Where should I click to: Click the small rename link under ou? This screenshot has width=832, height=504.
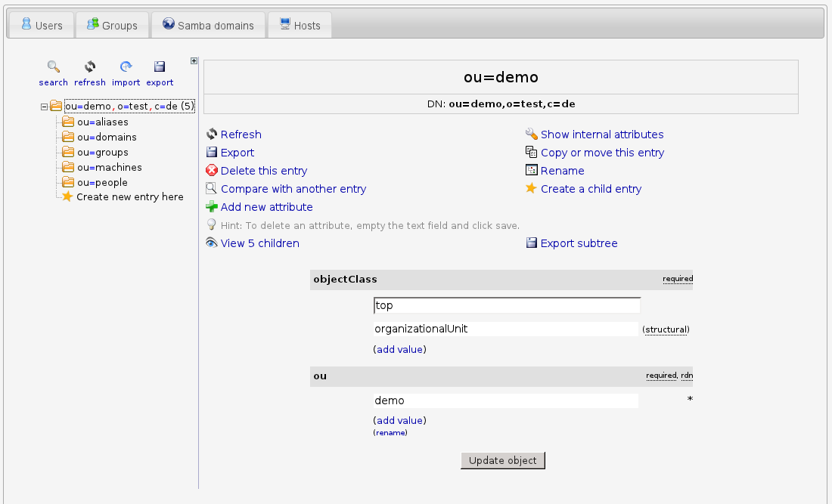click(x=390, y=433)
